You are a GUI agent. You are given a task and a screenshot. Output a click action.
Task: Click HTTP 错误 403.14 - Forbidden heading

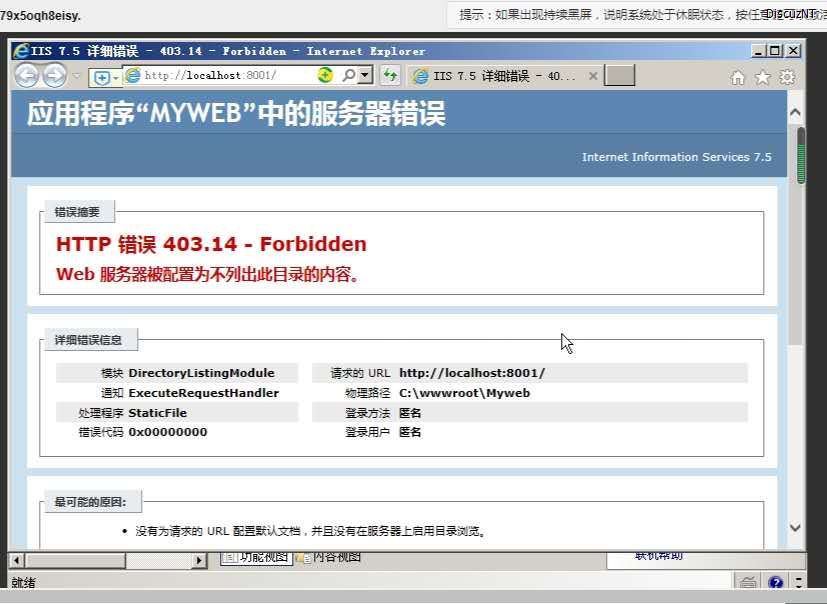click(211, 244)
